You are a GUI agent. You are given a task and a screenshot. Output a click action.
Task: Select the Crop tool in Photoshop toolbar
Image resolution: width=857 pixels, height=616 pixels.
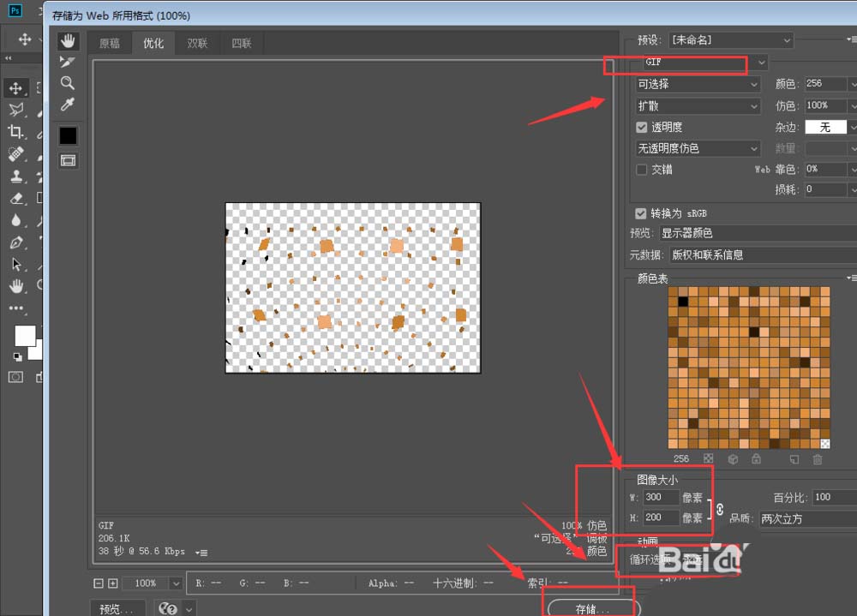click(15, 131)
